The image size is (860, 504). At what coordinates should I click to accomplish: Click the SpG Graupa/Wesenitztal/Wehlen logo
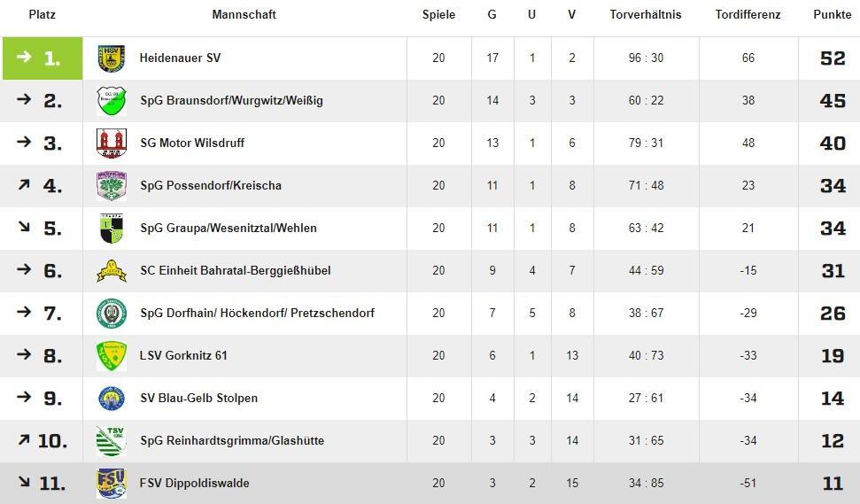(x=111, y=229)
